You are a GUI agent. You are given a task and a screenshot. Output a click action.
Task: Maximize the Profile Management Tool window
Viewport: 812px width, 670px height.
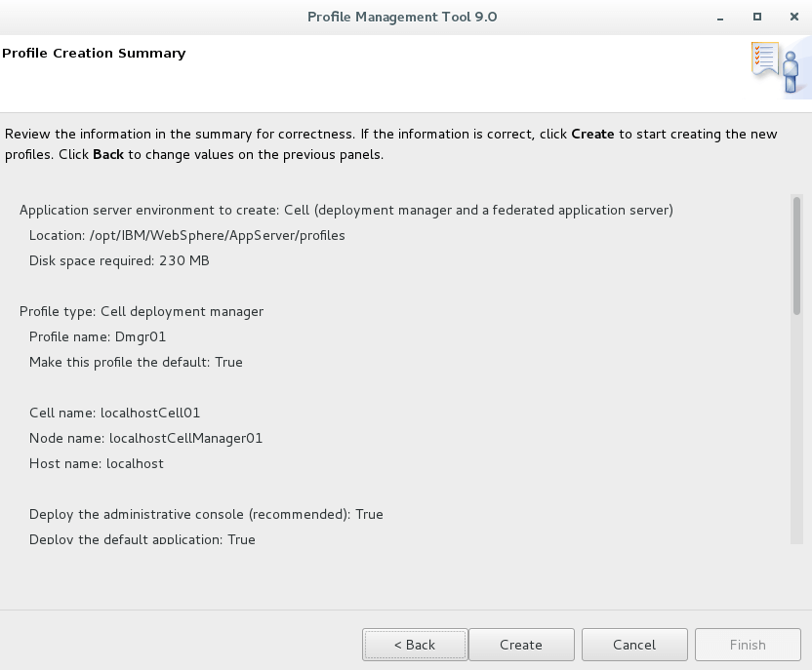pyautogui.click(x=757, y=17)
